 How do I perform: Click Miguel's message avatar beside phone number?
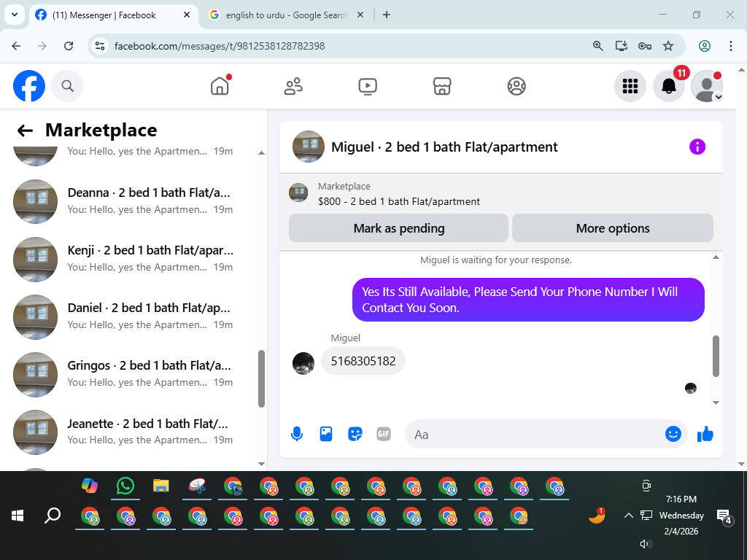[x=303, y=363]
